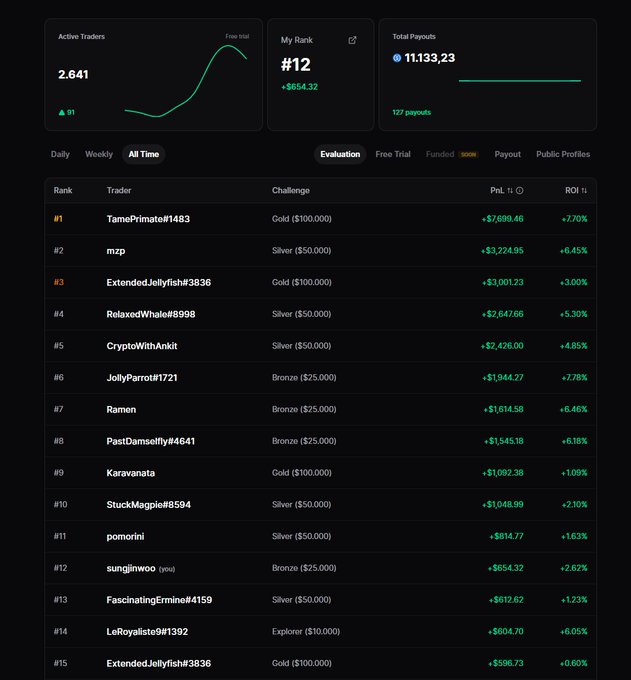Click the #1 rank badge
631x680 pixels.
(x=58, y=219)
